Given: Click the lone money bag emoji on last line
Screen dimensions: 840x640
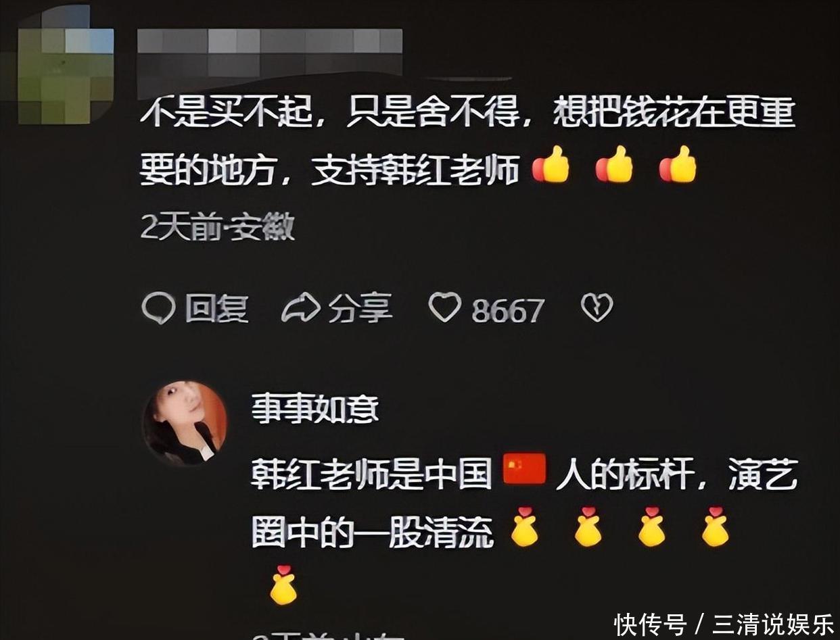Looking at the screenshot, I should point(283,585).
